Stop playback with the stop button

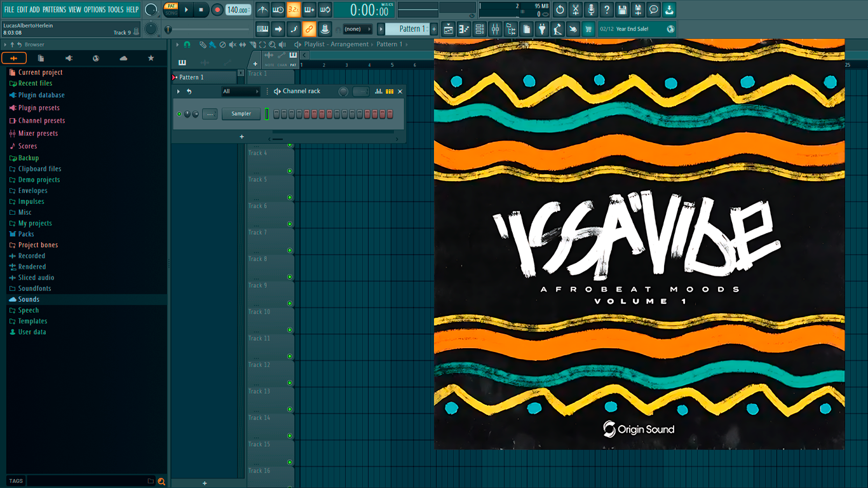click(201, 10)
